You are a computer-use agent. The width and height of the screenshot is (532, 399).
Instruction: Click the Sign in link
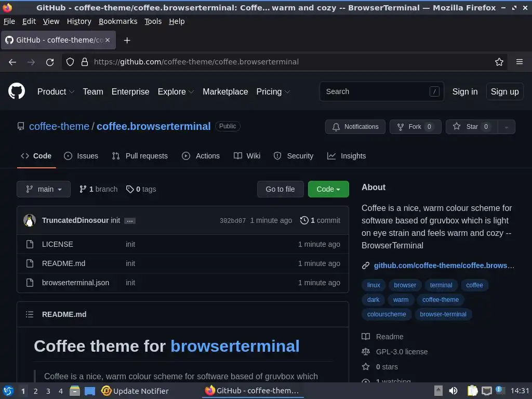pos(465,91)
